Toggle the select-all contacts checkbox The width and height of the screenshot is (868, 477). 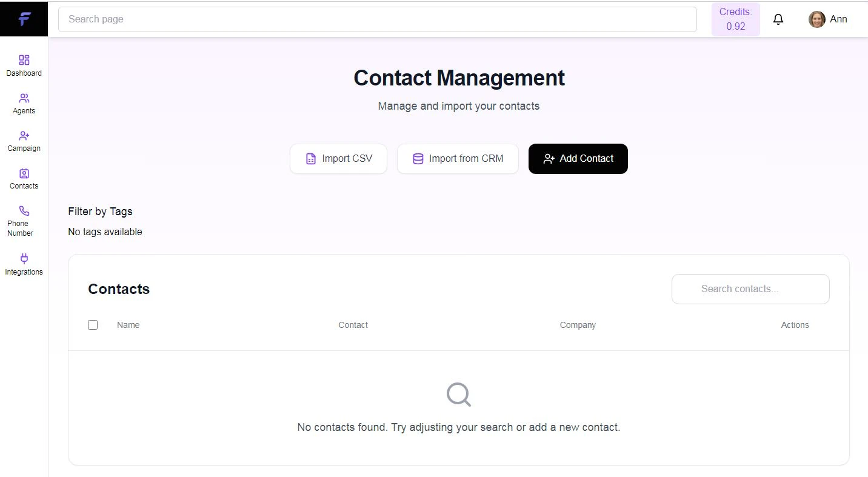pyautogui.click(x=93, y=325)
